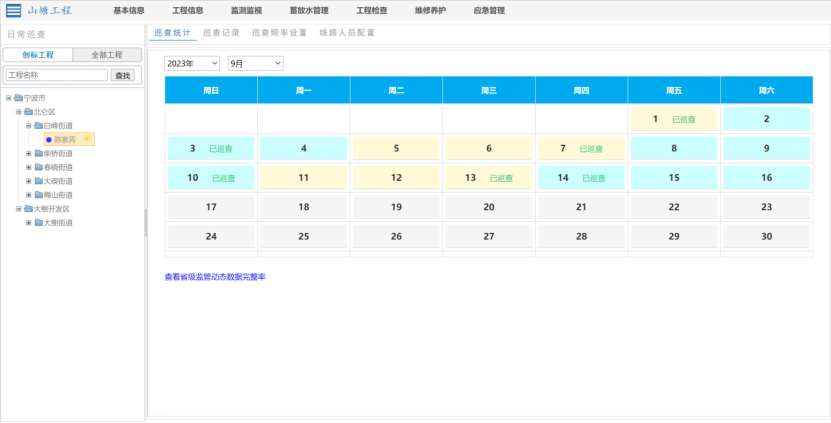Click the 柴桥街道 folder icon
The image size is (831, 423).
tap(39, 153)
